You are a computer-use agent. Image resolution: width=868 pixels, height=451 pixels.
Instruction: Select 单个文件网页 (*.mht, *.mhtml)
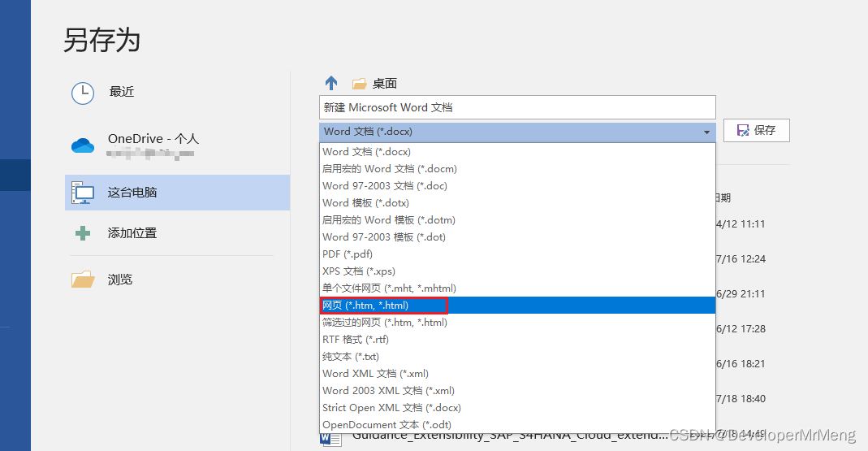click(x=517, y=288)
